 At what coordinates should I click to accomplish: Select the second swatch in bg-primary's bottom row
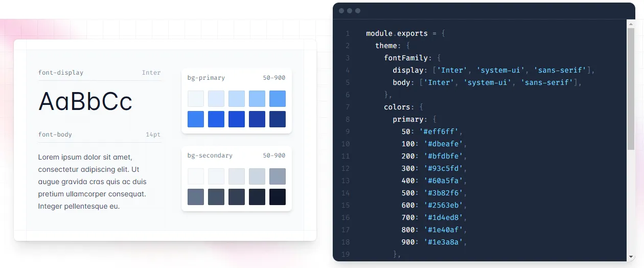click(x=216, y=119)
